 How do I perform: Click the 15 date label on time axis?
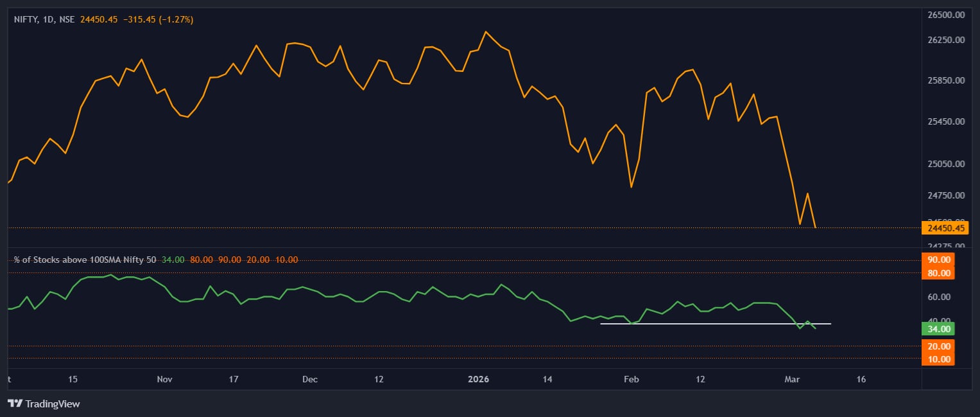click(x=72, y=379)
